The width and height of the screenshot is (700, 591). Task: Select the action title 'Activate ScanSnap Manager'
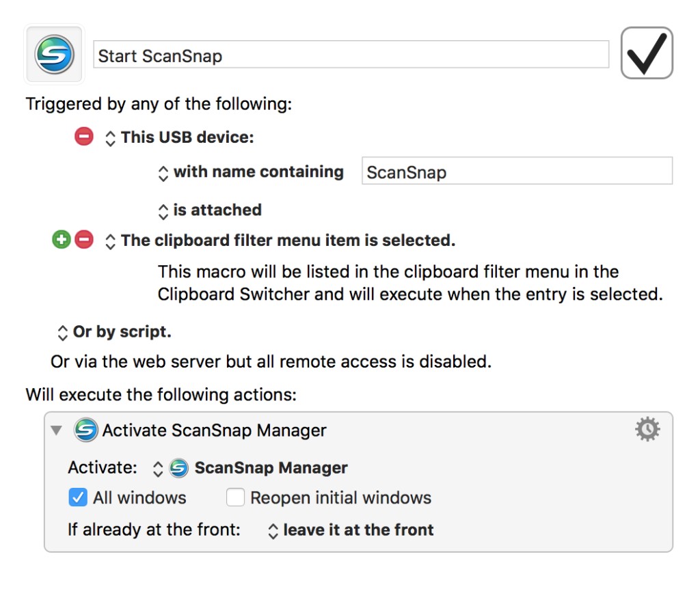pyautogui.click(x=214, y=430)
